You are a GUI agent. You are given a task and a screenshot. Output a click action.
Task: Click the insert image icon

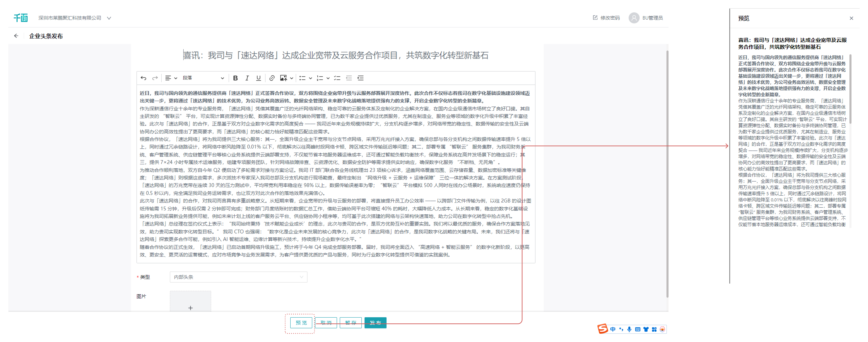(x=283, y=78)
